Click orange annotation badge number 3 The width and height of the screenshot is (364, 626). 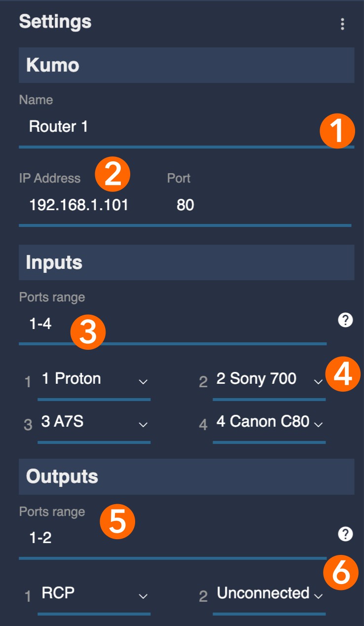pyautogui.click(x=88, y=332)
